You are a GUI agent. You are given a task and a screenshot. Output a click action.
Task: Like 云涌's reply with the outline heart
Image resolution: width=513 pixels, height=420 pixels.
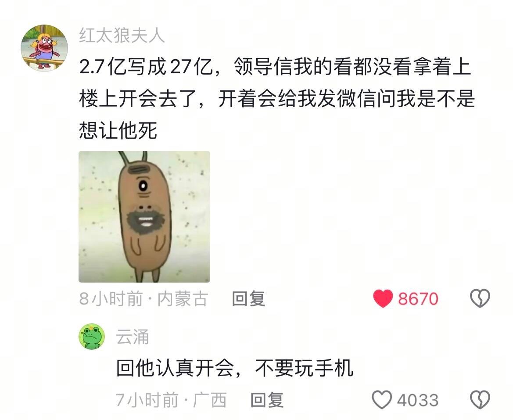tap(381, 400)
